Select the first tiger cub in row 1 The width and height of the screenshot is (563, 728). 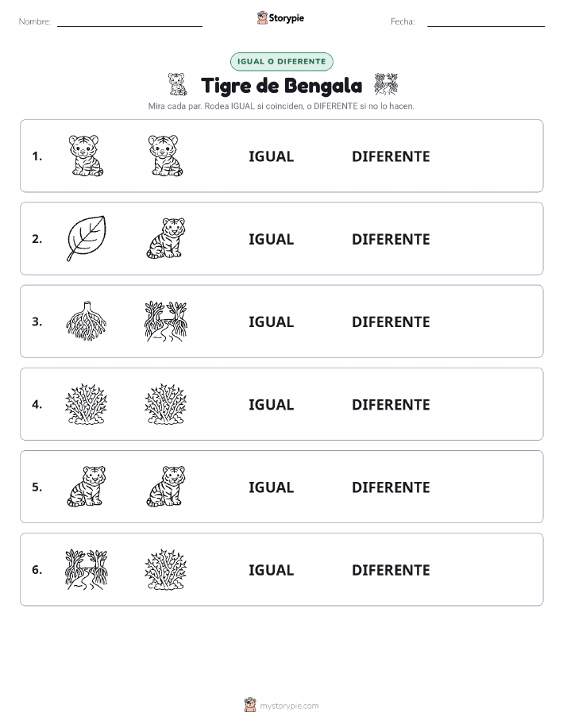tap(87, 156)
